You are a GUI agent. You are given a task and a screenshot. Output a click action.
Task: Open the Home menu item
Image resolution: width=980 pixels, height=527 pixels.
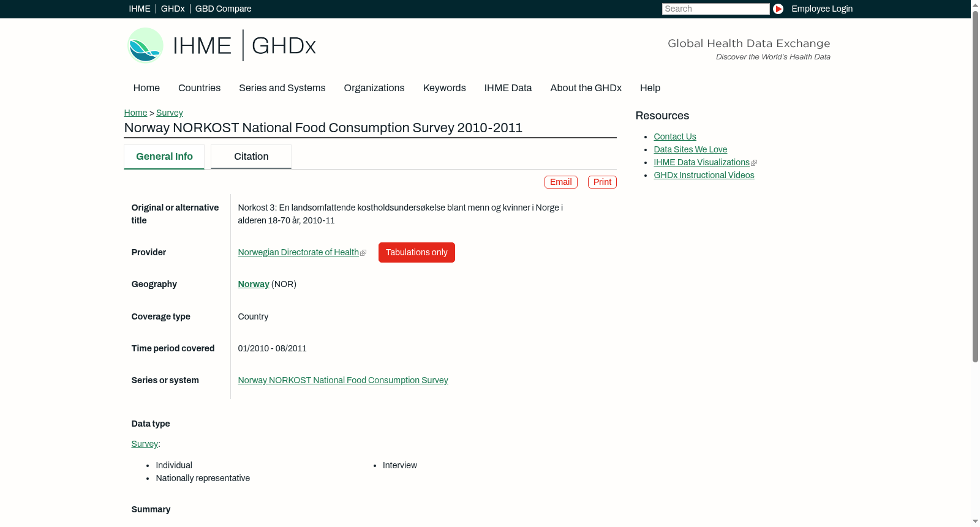(146, 88)
